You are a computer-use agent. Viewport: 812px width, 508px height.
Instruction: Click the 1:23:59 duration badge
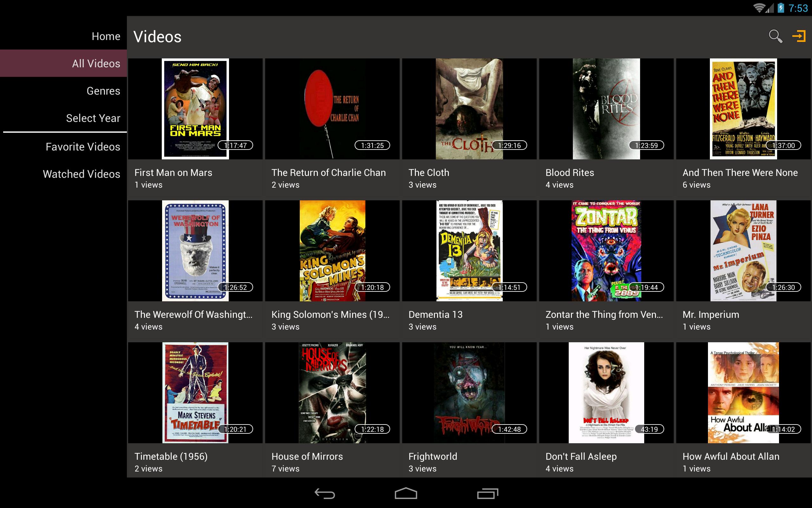tap(646, 145)
